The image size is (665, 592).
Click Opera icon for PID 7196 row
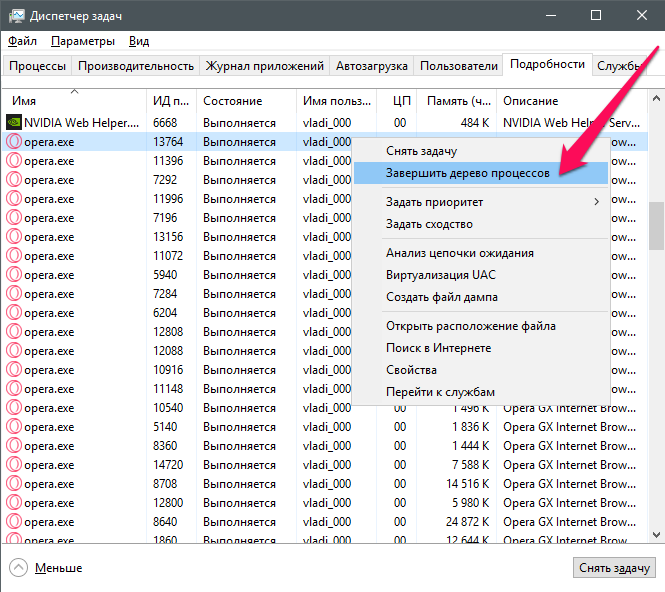(x=14, y=218)
